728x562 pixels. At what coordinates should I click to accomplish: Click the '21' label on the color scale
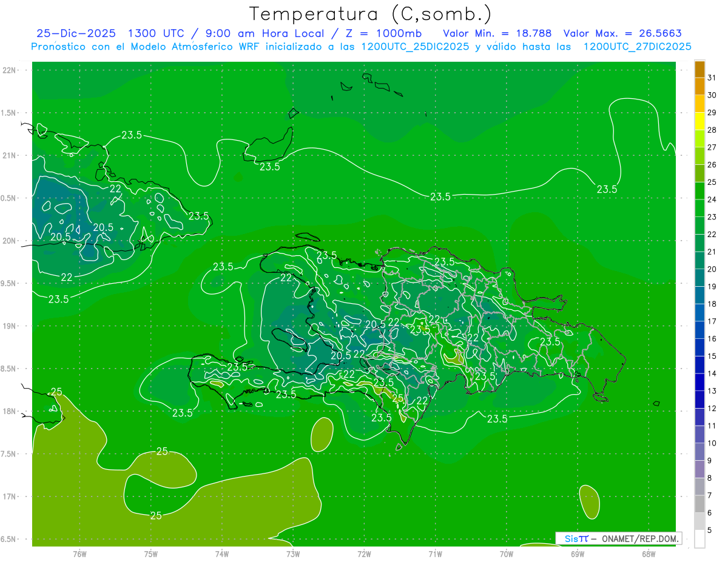712,252
